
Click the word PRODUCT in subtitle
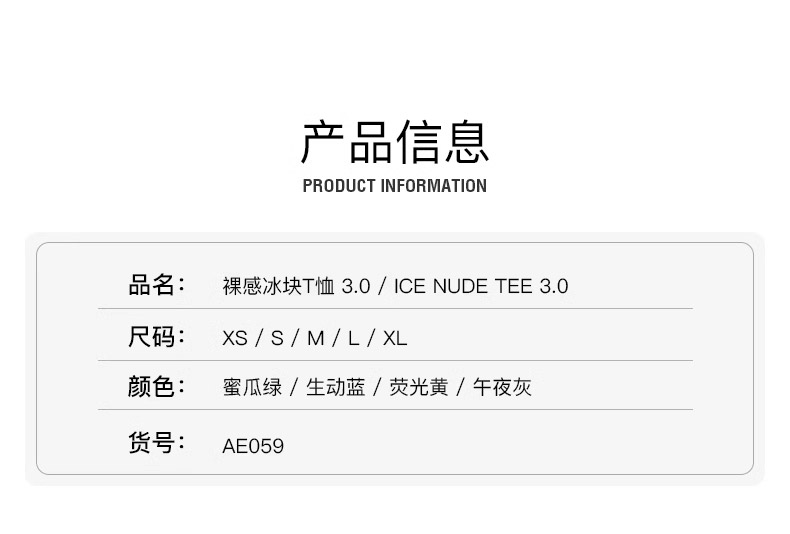click(339, 186)
